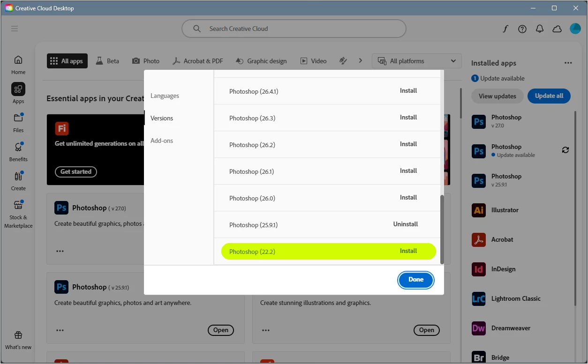Install Photoshop (26.2)

click(408, 144)
